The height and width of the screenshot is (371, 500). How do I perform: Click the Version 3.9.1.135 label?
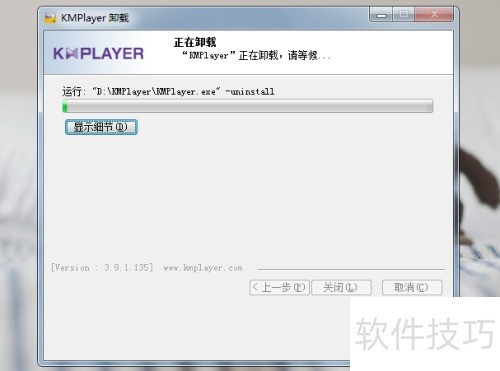coord(102,268)
